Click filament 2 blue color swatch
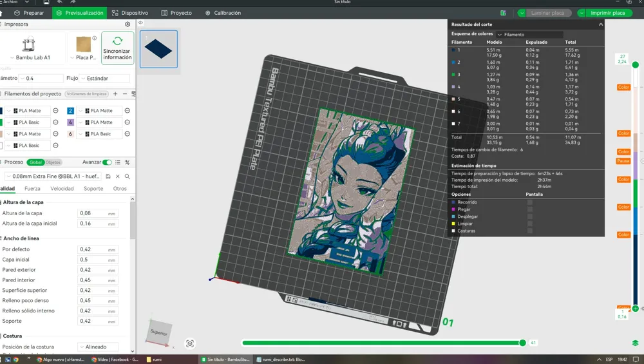 (70, 111)
